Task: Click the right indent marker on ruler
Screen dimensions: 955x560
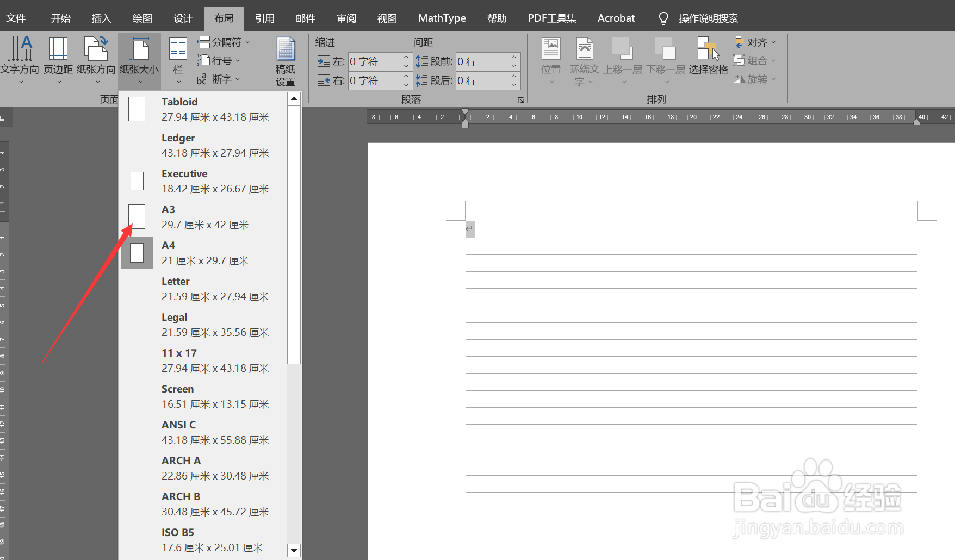Action: (x=917, y=122)
